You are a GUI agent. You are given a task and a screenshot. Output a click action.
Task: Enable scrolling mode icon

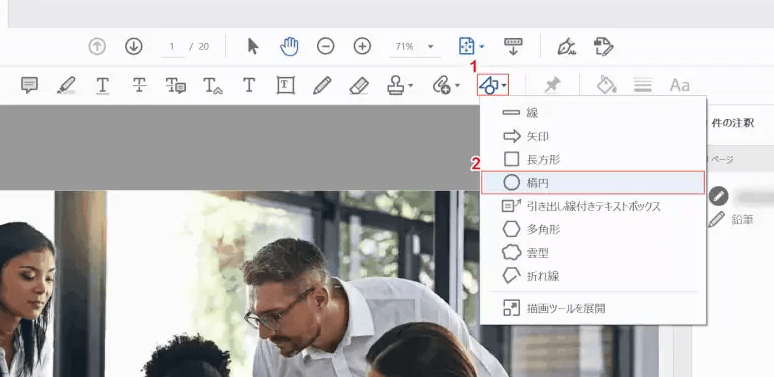[513, 46]
